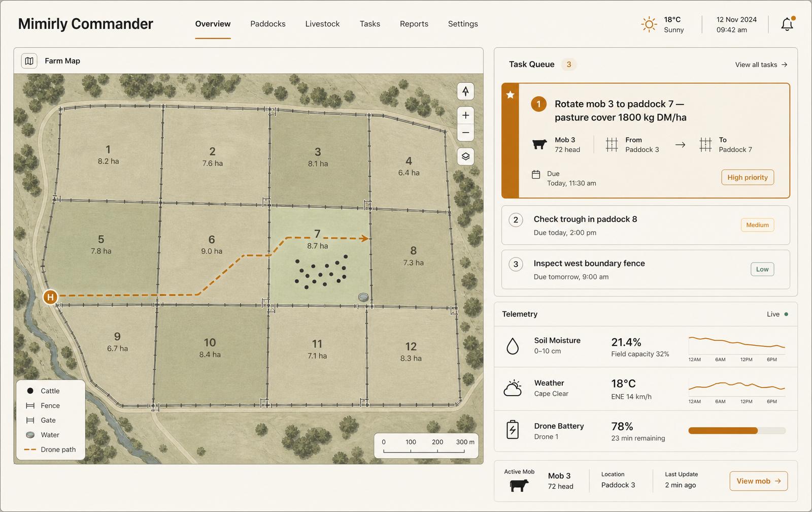Click the soil moisture droplet icon
This screenshot has height=512, width=812.
coord(513,346)
